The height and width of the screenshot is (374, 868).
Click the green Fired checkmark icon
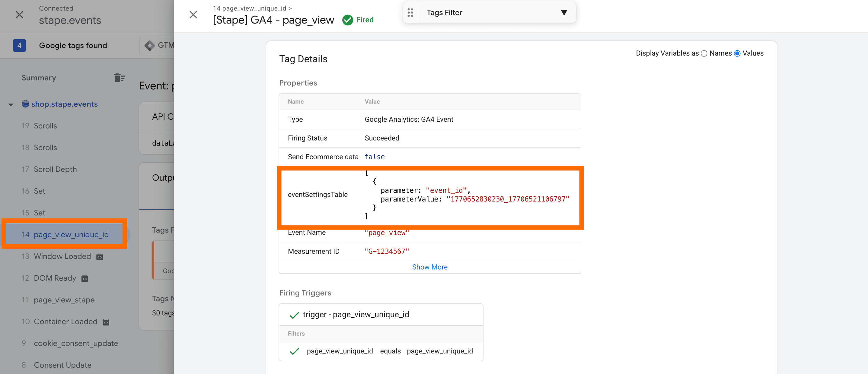point(347,20)
